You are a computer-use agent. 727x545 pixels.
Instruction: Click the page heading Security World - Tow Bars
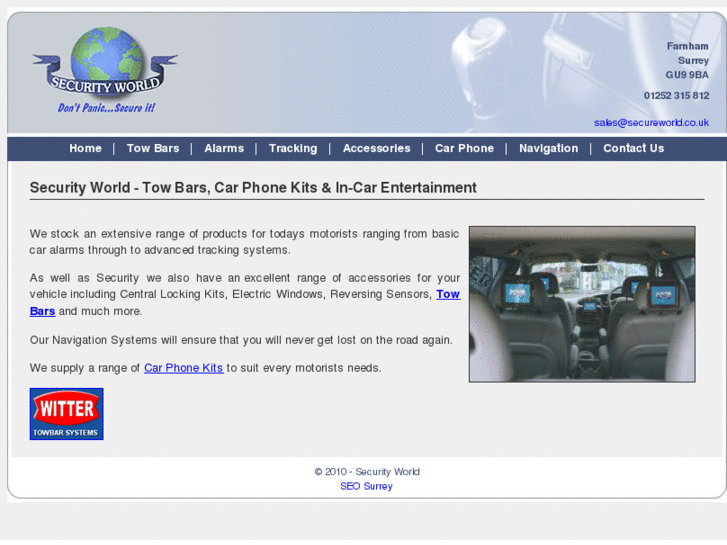pyautogui.click(x=253, y=187)
